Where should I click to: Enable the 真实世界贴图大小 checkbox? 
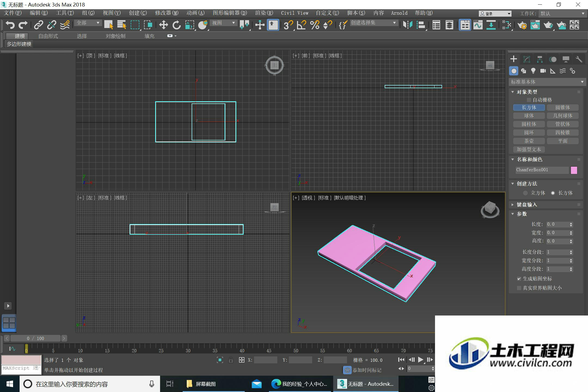(x=519, y=288)
